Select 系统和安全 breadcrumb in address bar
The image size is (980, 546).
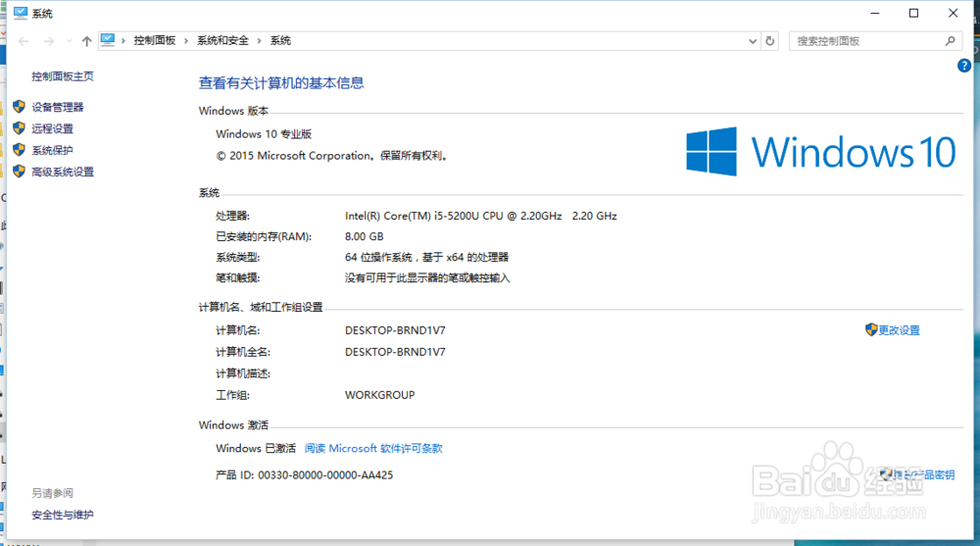222,40
